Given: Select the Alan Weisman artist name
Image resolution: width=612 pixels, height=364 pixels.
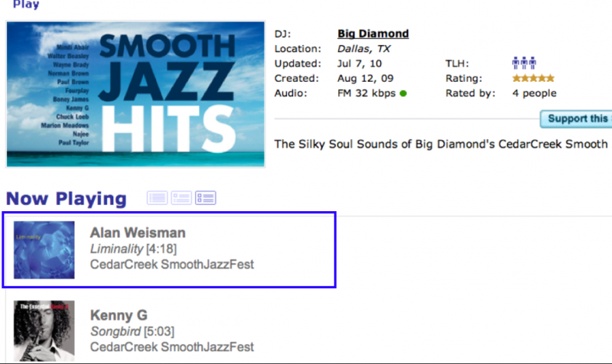Looking at the screenshot, I should tap(138, 232).
